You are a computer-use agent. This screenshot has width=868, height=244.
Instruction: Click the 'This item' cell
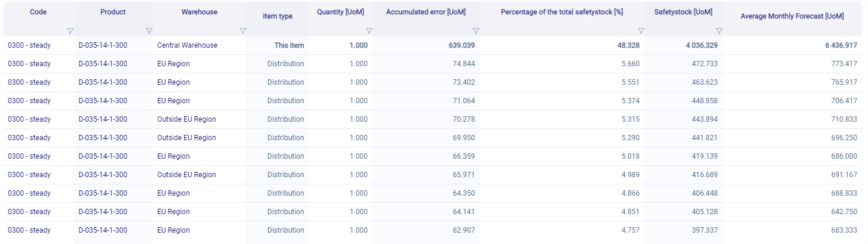click(x=289, y=45)
